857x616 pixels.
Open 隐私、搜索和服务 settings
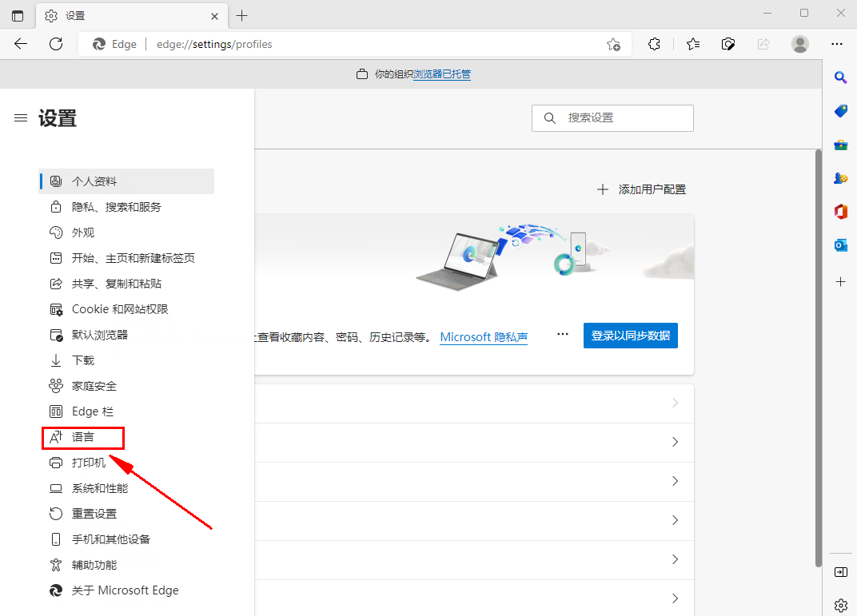tap(127, 207)
